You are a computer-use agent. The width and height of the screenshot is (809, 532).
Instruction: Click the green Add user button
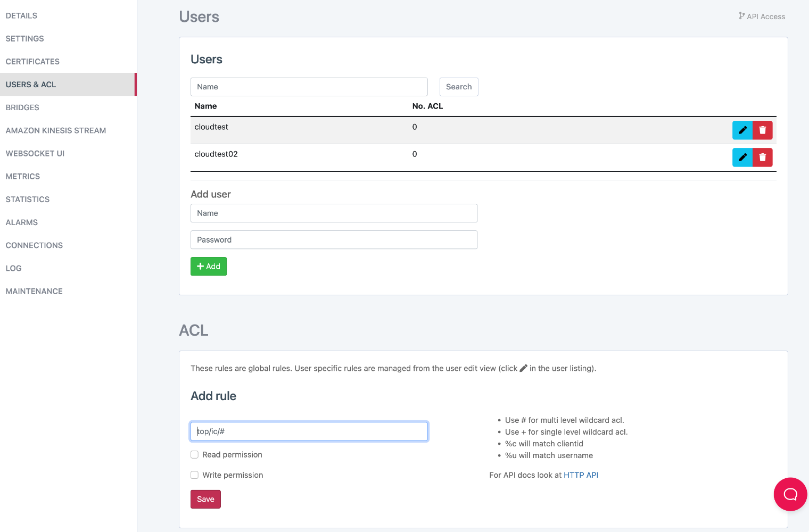click(209, 267)
